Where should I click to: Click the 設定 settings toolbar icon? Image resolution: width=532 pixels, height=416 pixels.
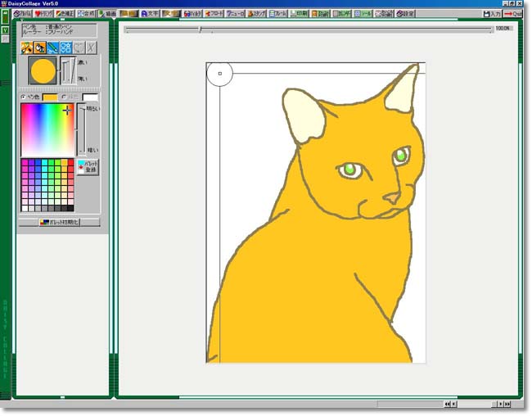(x=404, y=14)
